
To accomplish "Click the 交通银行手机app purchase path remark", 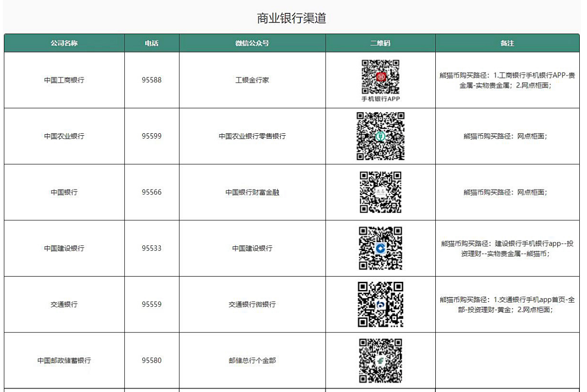I will 507,304.
